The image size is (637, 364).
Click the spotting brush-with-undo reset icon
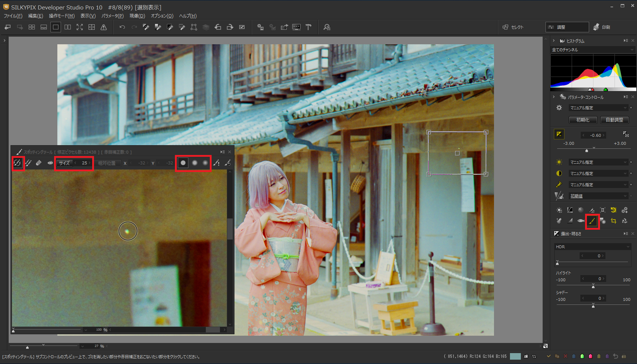point(228,163)
